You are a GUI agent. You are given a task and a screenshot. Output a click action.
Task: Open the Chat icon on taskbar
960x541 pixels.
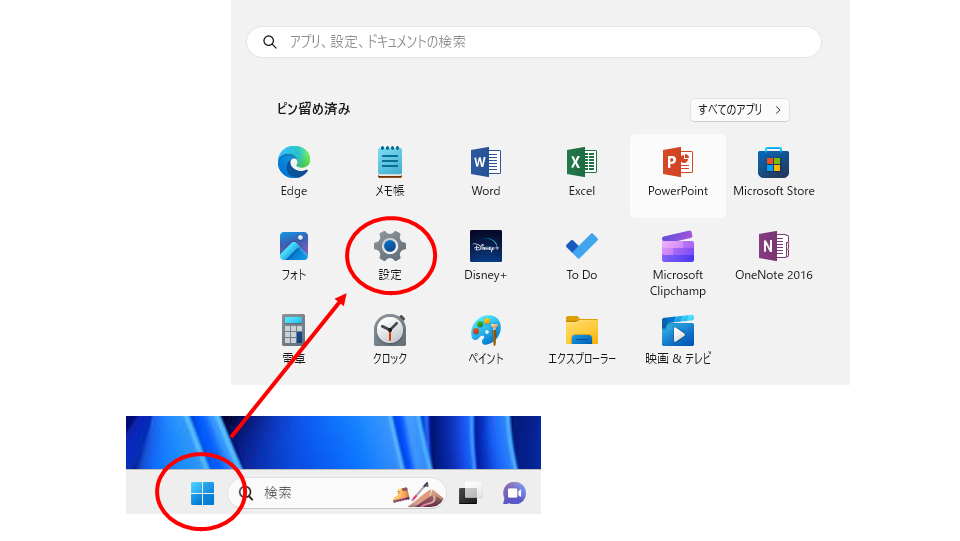514,493
